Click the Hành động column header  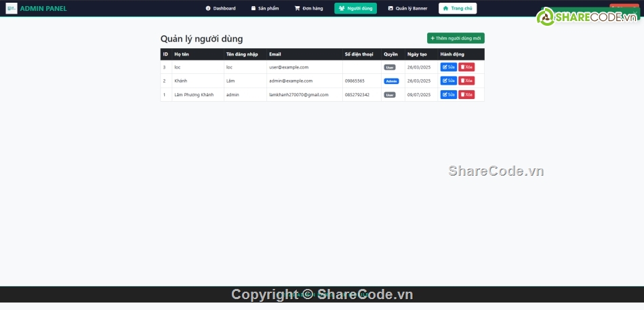(452, 54)
